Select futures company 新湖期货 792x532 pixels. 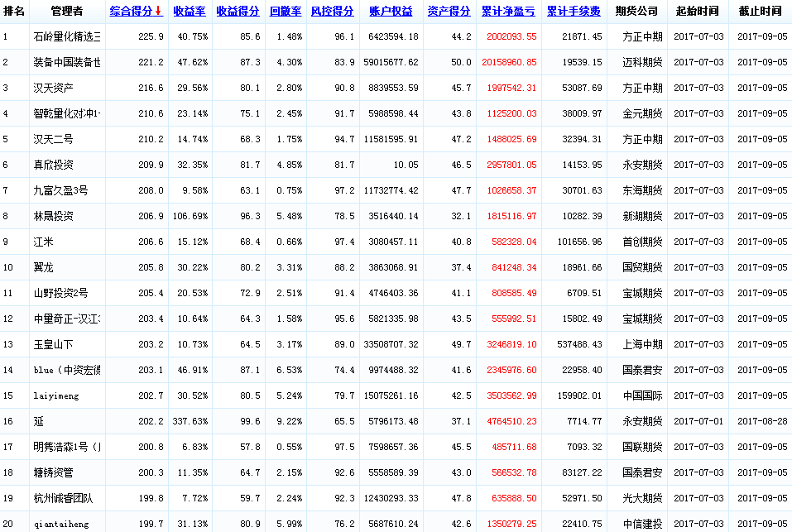[642, 216]
